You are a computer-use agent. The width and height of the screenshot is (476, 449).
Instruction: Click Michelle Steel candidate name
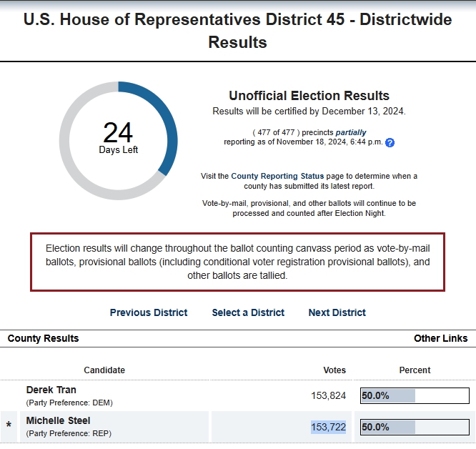(58, 420)
